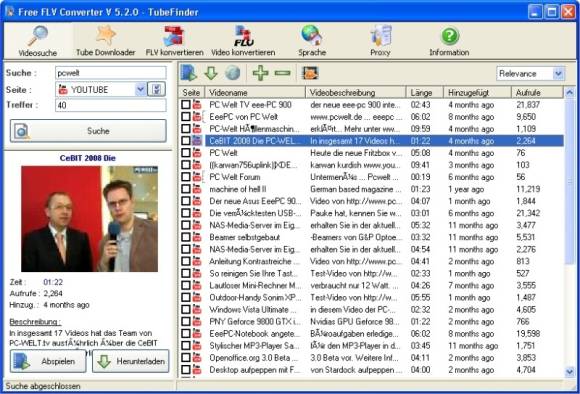Check the machine of hell II checkbox
This screenshot has height=394, width=580.
[186, 189]
